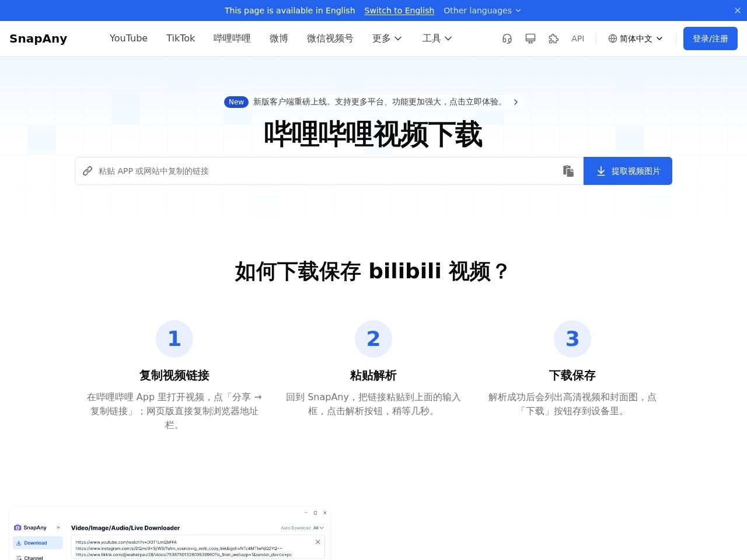Click the announcement arrow chevron
Screen dimensions: 747x560
pyautogui.click(x=516, y=102)
